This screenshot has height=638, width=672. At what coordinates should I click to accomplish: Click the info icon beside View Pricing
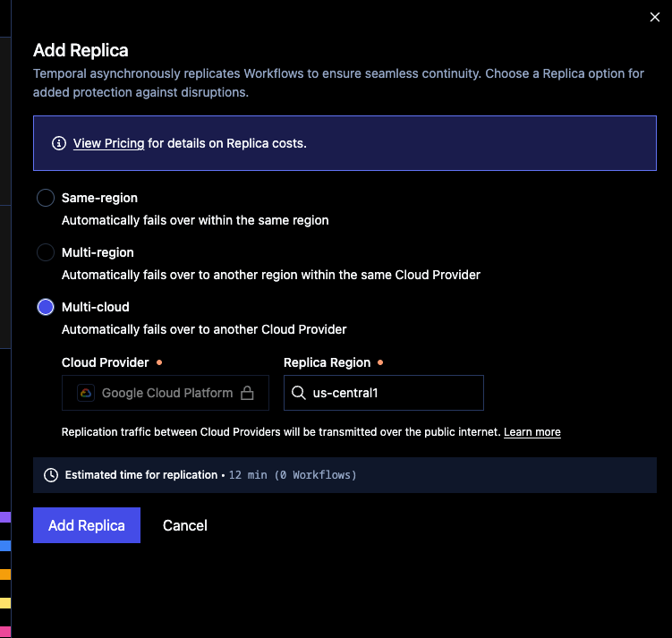(x=59, y=143)
